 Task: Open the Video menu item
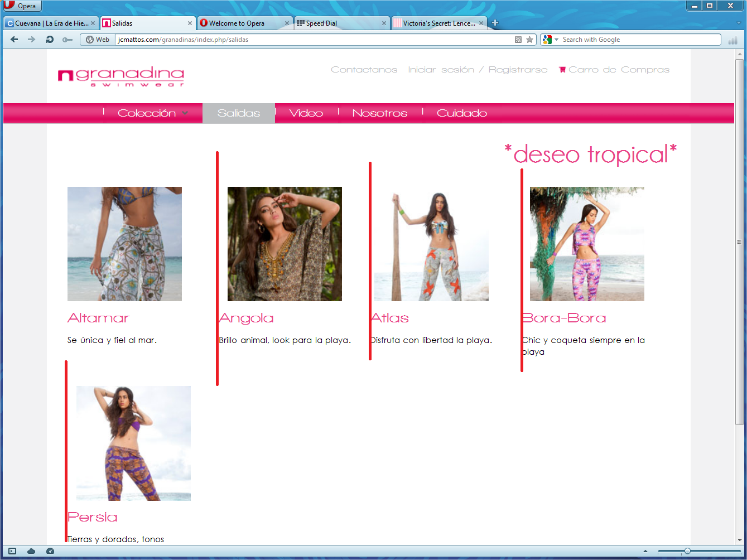coord(306,113)
